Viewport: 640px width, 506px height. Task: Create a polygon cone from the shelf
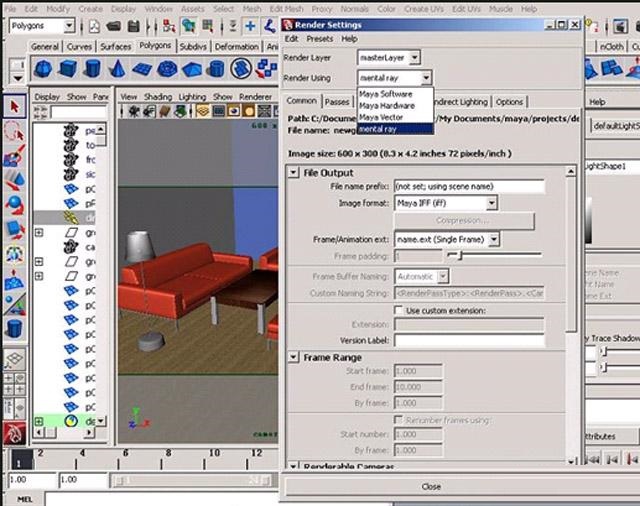(x=117, y=69)
